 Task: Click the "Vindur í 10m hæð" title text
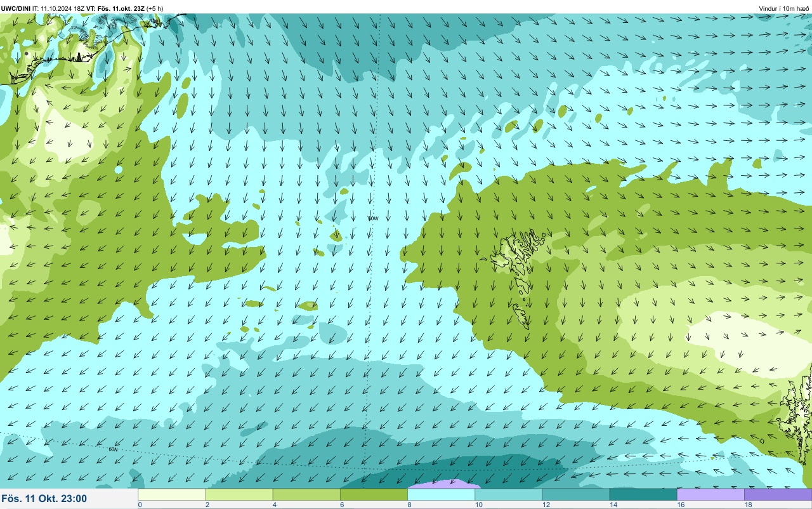click(784, 8)
